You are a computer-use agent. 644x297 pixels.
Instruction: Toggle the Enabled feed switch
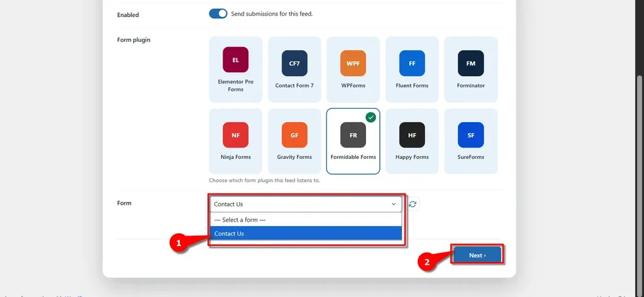pyautogui.click(x=218, y=14)
